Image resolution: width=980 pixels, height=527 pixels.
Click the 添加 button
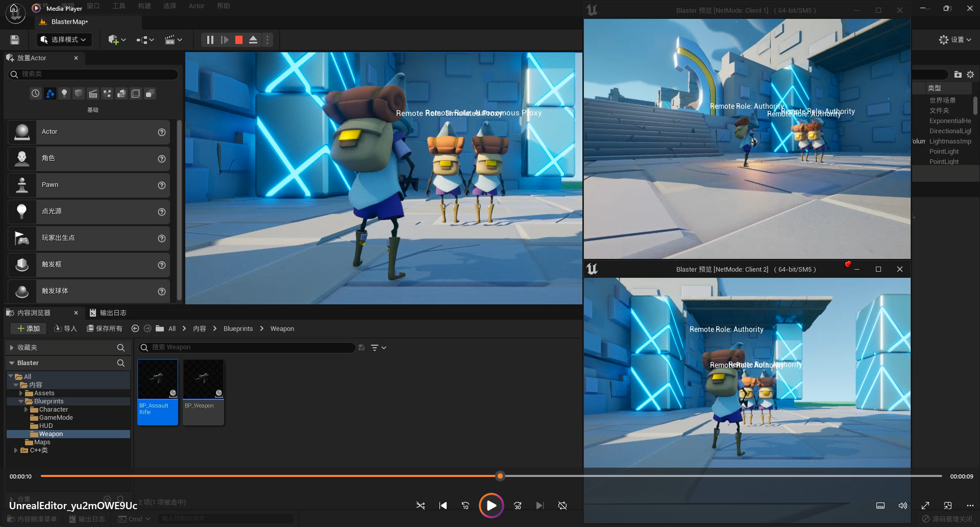tap(29, 329)
